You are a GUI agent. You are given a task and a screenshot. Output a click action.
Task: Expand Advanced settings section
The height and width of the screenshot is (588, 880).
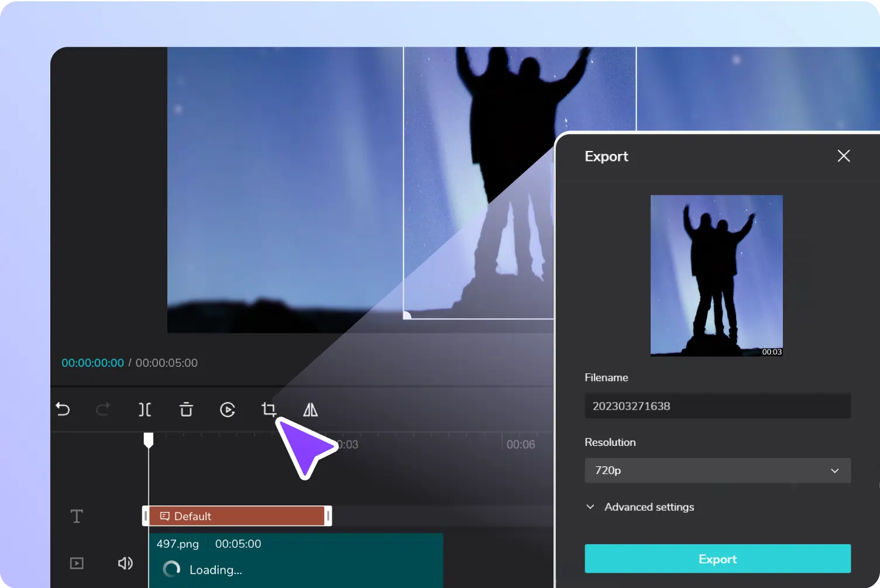coord(640,507)
